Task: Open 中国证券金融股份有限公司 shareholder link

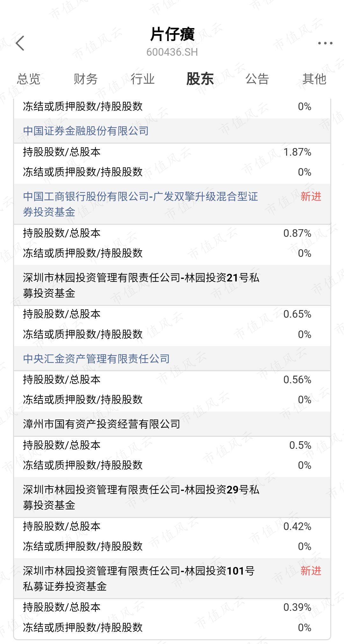Action: pyautogui.click(x=86, y=131)
